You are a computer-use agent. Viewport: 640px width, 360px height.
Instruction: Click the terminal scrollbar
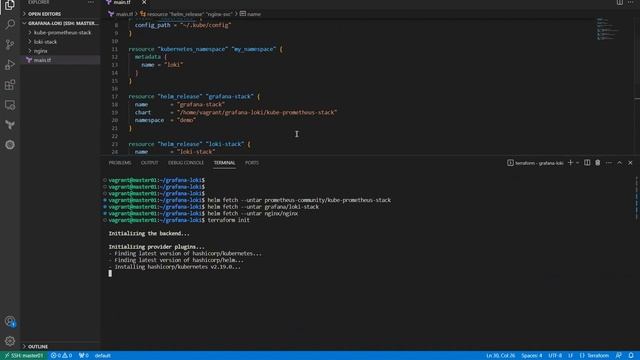coord(637,199)
